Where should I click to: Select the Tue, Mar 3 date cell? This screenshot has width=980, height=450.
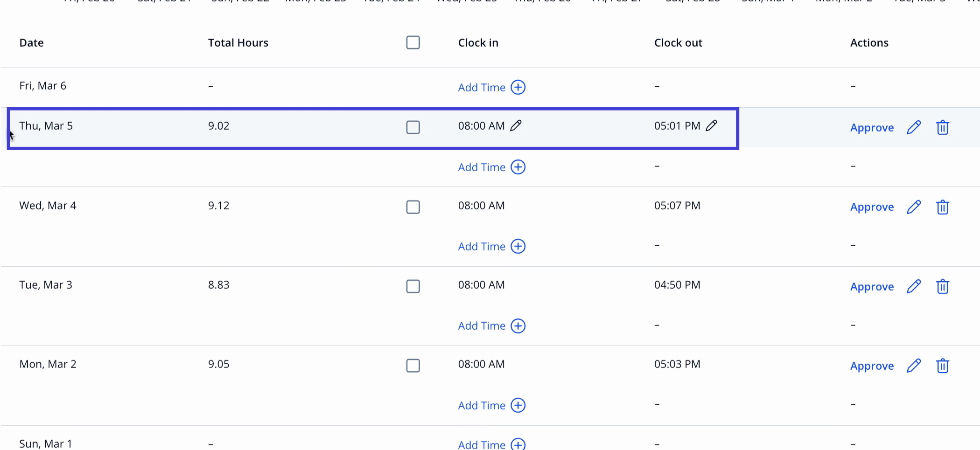click(46, 285)
